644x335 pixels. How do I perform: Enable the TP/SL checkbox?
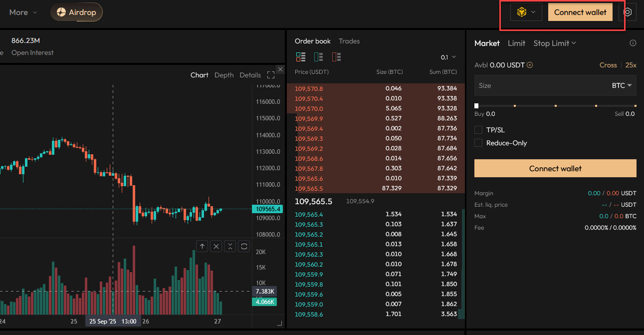(478, 130)
